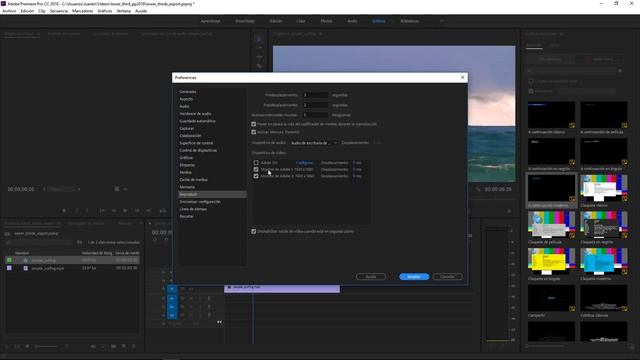Click the Essential Graphics search field
The height and width of the screenshot is (360, 640).
pyautogui.click(x=571, y=71)
